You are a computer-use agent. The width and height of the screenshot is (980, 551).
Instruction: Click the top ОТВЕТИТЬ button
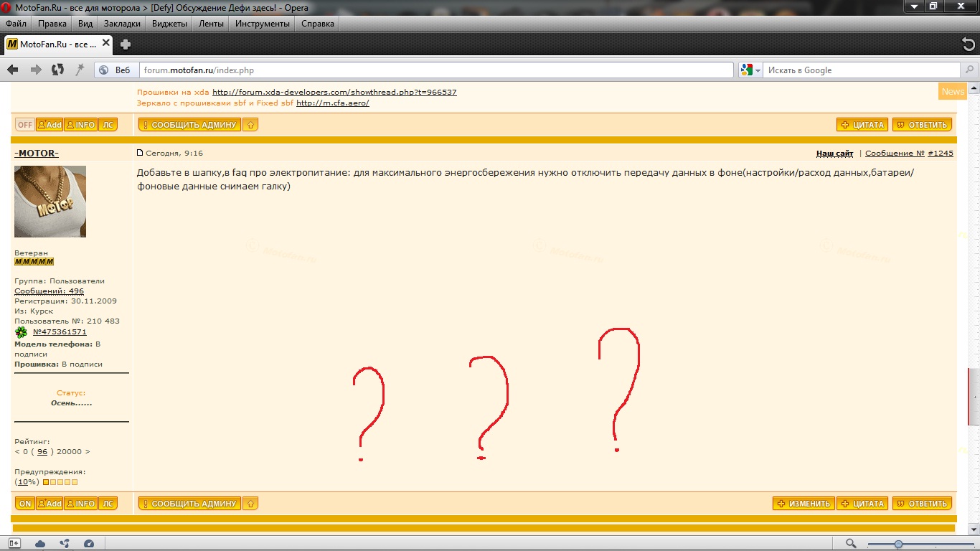click(922, 124)
